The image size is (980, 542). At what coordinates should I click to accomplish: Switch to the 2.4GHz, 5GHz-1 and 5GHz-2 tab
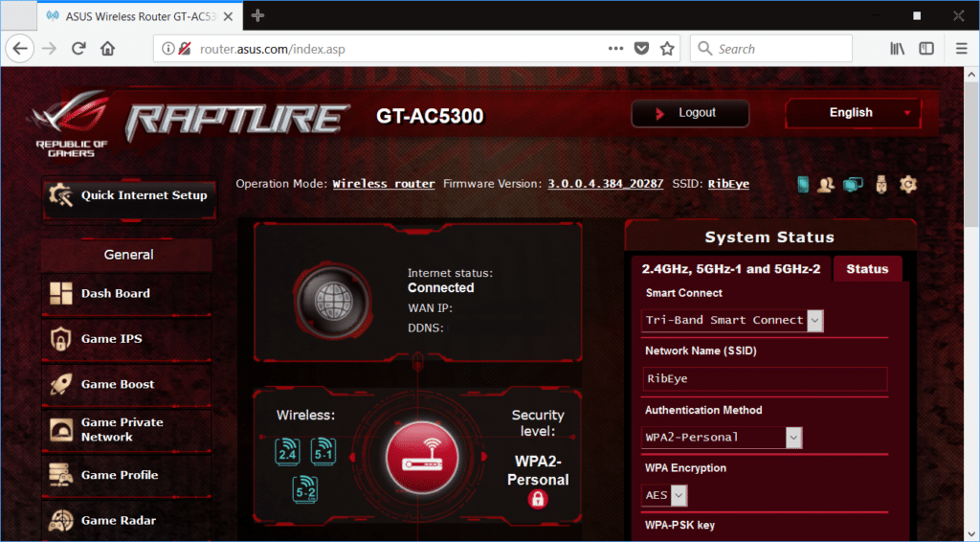730,269
